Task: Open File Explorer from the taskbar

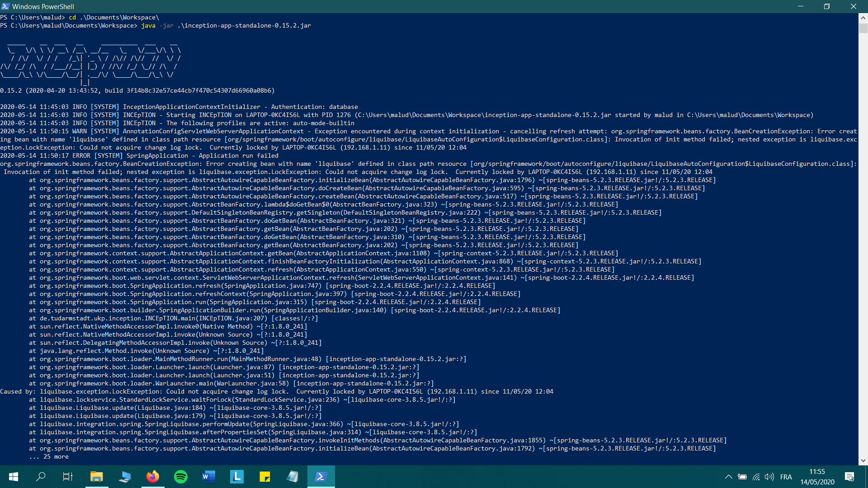Action: coord(97,477)
